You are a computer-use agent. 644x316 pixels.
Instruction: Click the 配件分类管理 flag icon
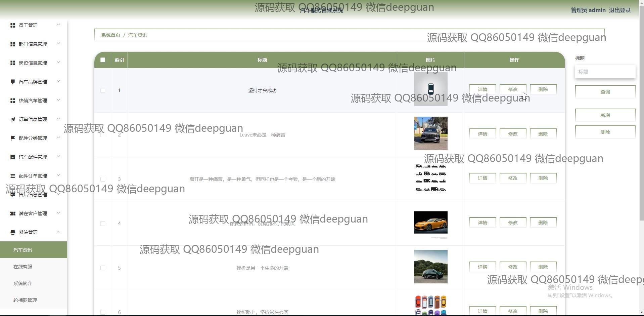[x=13, y=138]
